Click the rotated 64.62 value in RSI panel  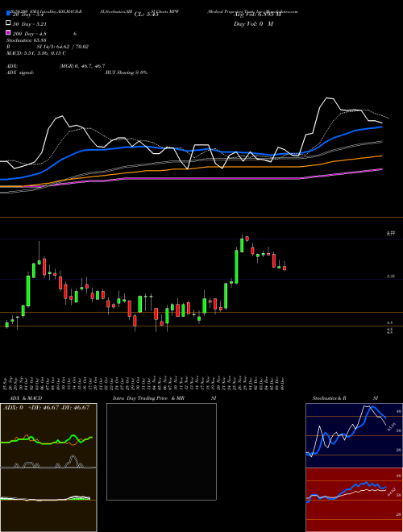pyautogui.click(x=392, y=492)
